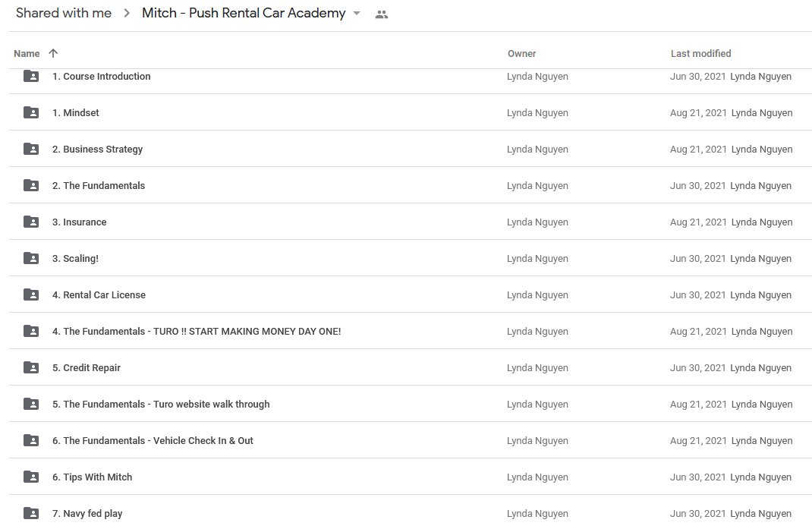Expand the Mitch - Push Rental Car Academy dropdown arrow
Image resolution: width=812 pixels, height=529 pixels.
coord(357,14)
